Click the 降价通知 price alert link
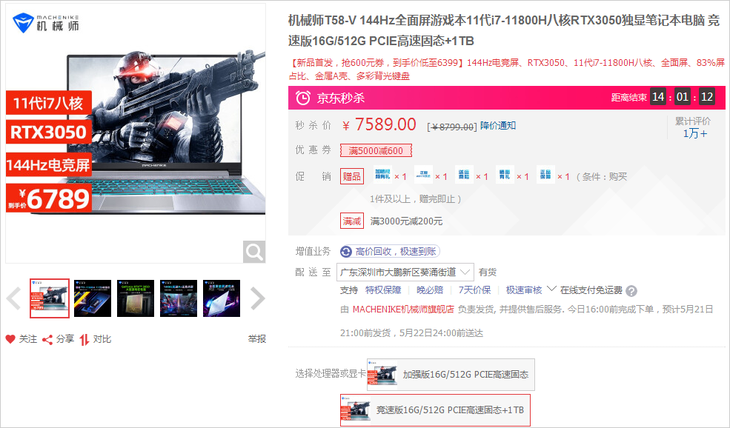 tap(498, 125)
